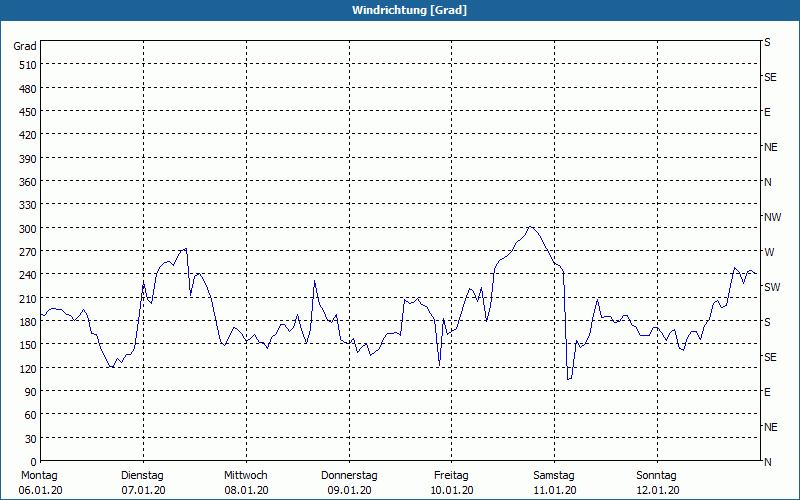Click the 300 degree axis label
This screenshot has height=500, width=800.
28,229
